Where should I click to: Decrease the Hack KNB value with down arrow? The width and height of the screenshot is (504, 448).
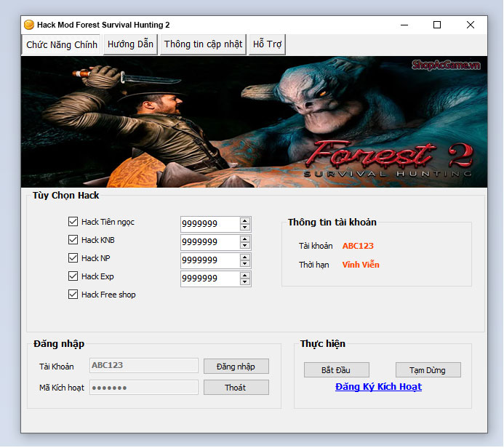click(x=245, y=246)
